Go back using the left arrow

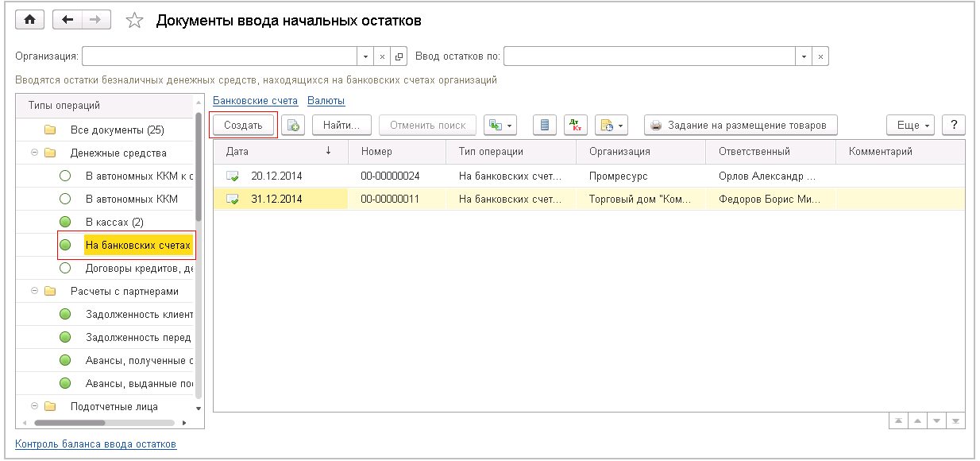pyautogui.click(x=68, y=21)
